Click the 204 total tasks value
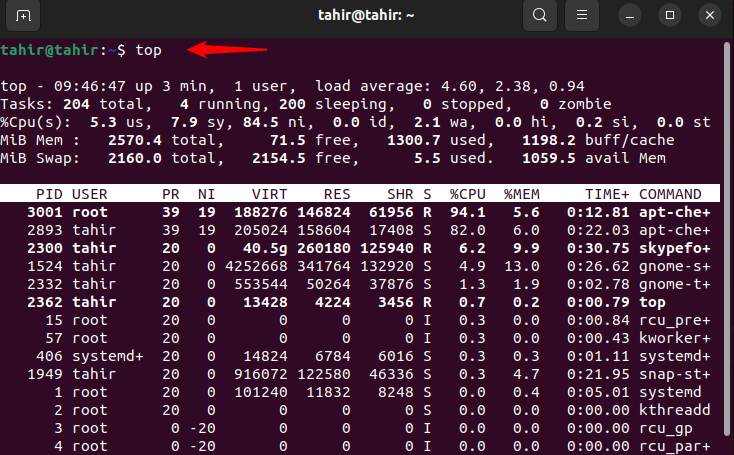Image resolution: width=734 pixels, height=455 pixels. click(76, 104)
